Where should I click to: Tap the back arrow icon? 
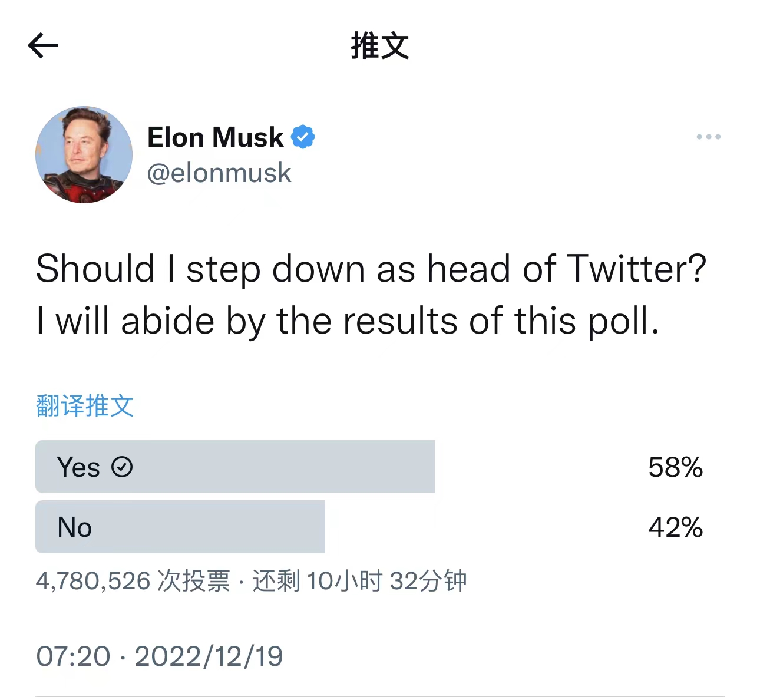[43, 45]
